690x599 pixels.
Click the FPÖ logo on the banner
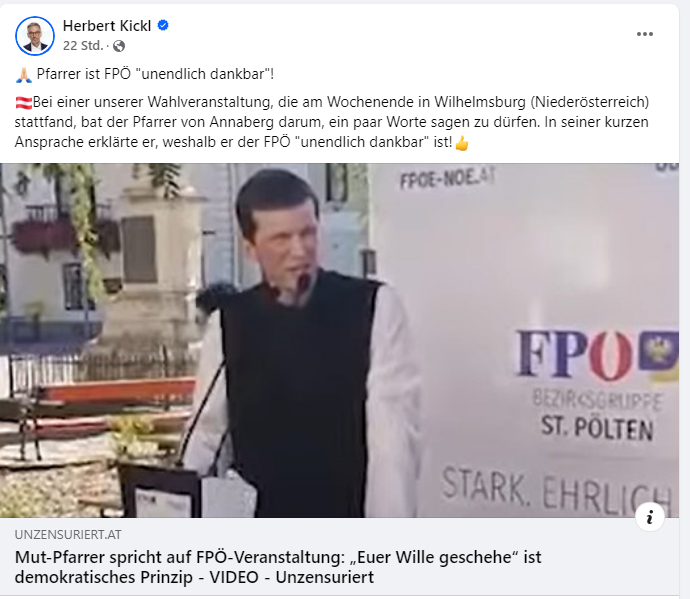596,356
